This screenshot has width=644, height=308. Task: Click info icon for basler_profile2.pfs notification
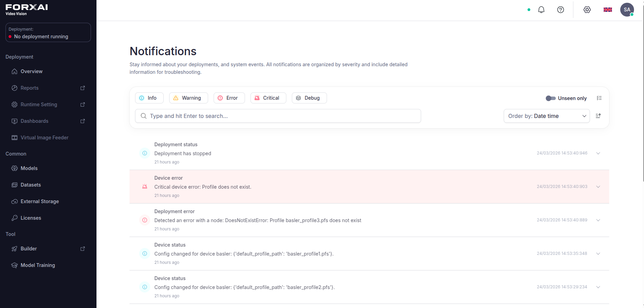pyautogui.click(x=145, y=287)
